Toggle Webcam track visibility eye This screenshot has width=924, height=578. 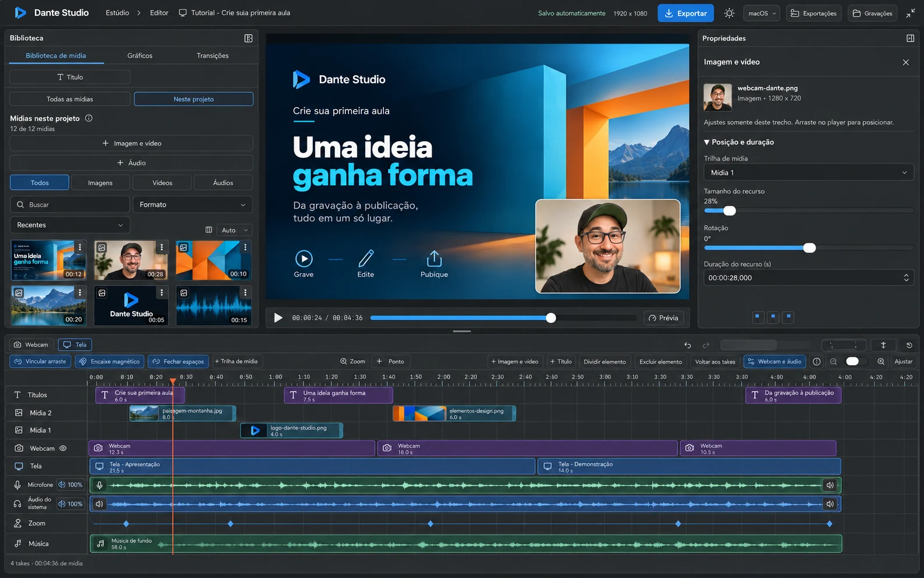[x=63, y=448]
